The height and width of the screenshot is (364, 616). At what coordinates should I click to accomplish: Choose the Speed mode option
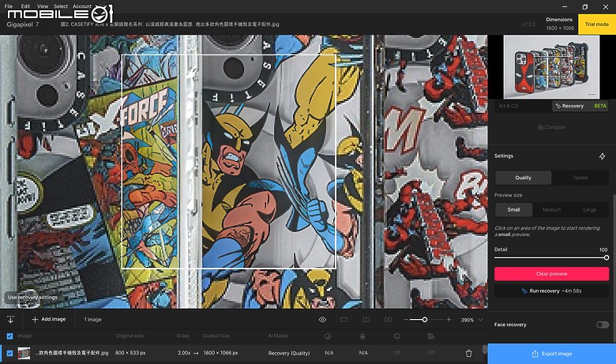point(580,178)
